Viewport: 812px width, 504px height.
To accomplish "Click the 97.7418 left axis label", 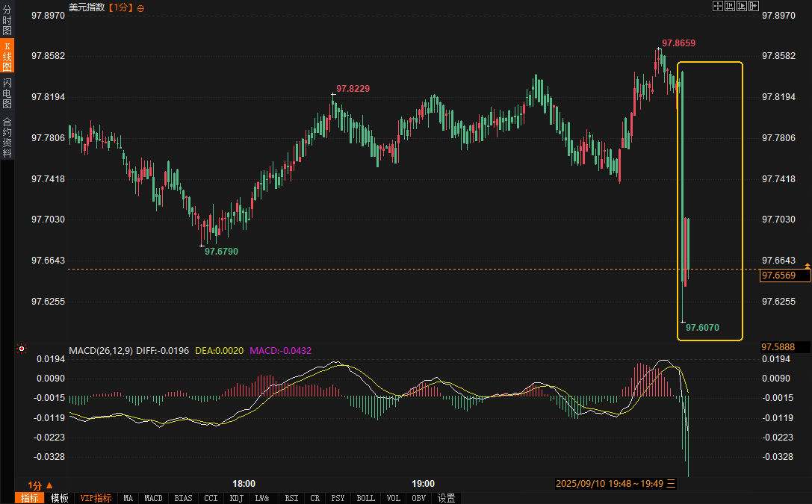I will coord(48,179).
